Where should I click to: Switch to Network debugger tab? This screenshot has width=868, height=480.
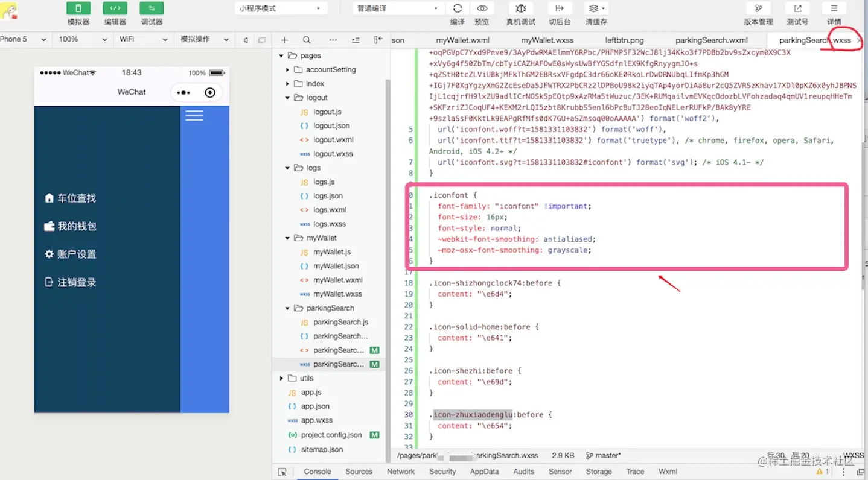(401, 472)
